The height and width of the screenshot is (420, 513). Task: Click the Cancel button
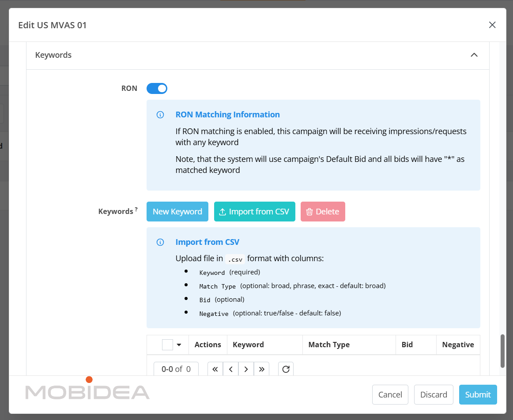pyautogui.click(x=390, y=395)
